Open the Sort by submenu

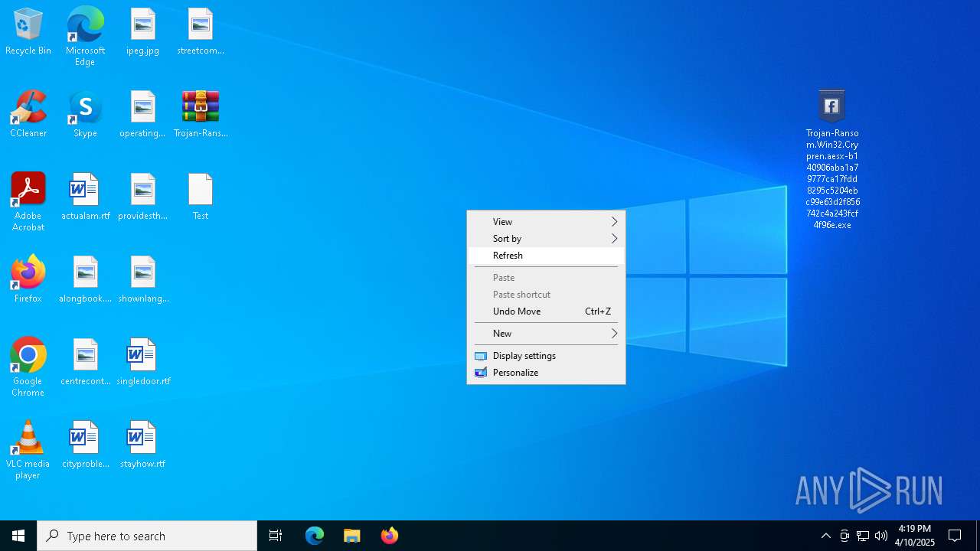coord(546,239)
